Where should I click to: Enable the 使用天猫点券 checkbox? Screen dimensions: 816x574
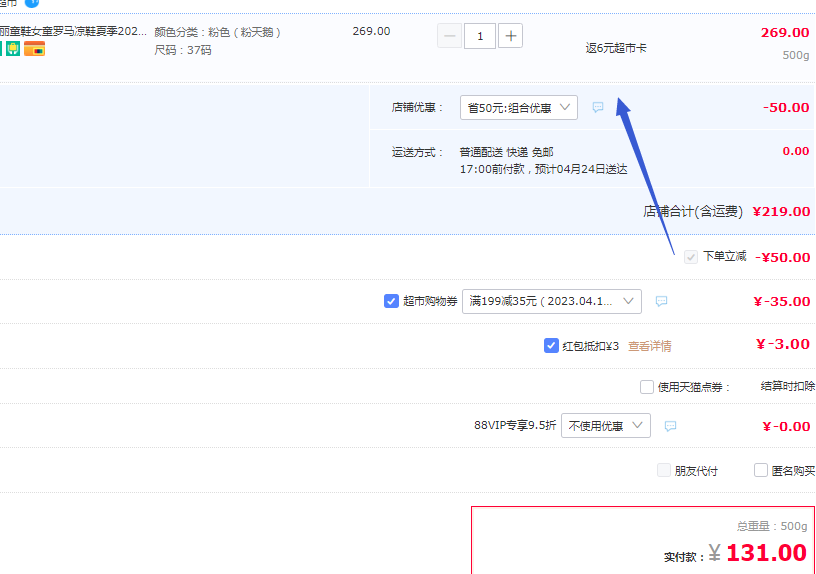(647, 387)
